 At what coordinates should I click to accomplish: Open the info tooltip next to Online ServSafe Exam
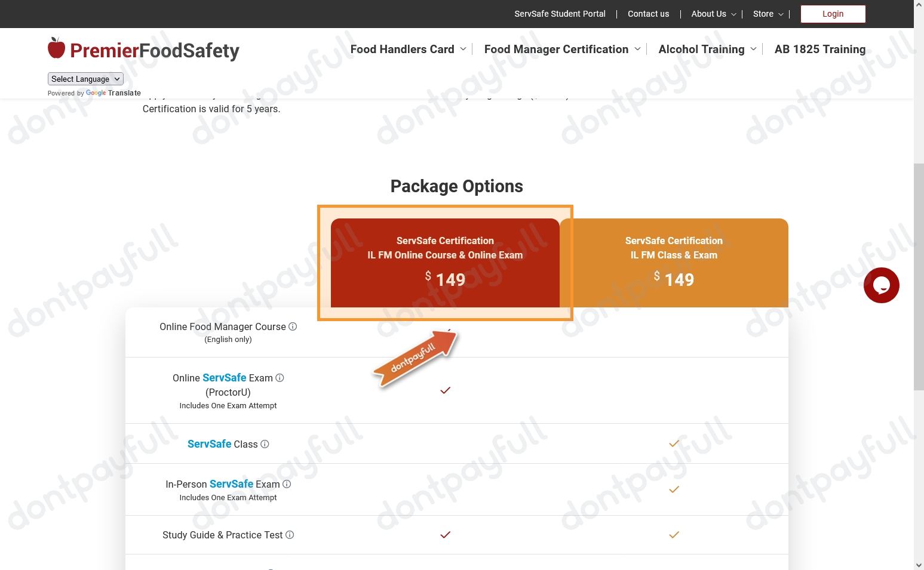tap(279, 378)
